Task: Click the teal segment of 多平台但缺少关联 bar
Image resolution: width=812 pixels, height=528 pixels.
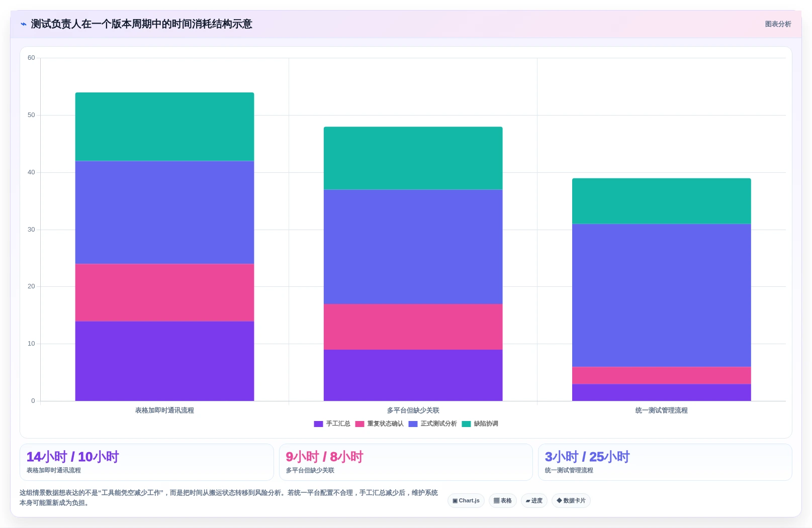Action: [x=413, y=158]
